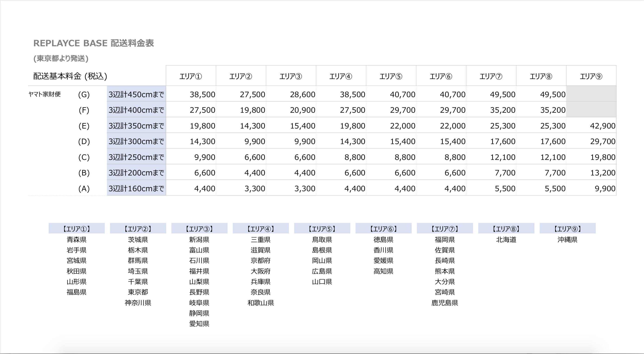Click 北海道 in the area list
The height and width of the screenshot is (354, 644).
tap(506, 240)
